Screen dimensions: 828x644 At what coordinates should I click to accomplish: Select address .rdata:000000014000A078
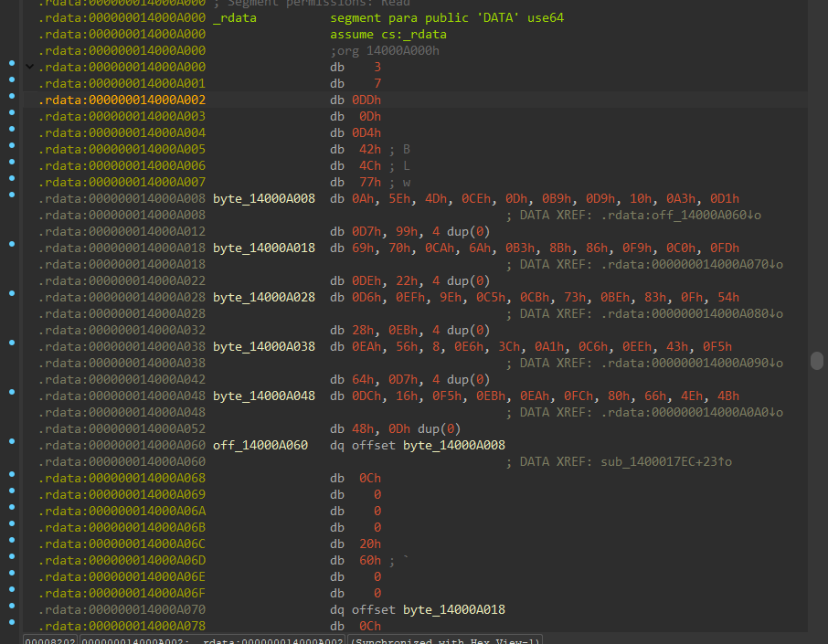(122, 626)
